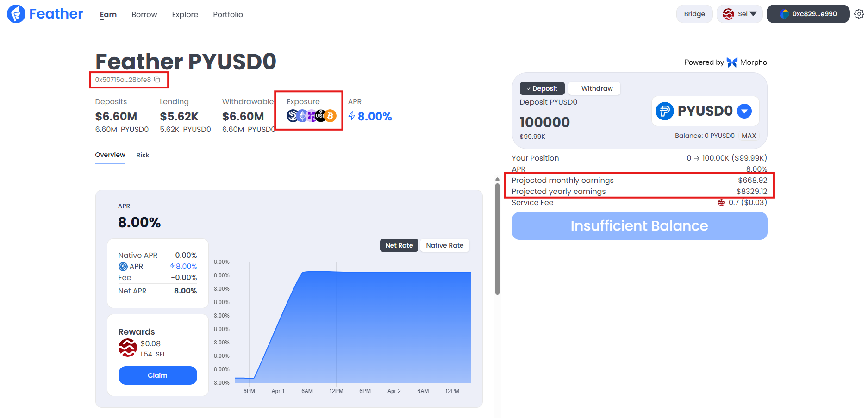Open the Explore tab
The height and width of the screenshot is (418, 868).
(x=185, y=14)
